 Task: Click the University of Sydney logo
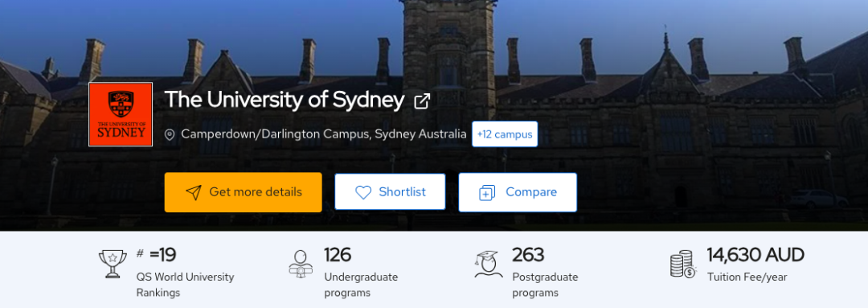coord(121,115)
